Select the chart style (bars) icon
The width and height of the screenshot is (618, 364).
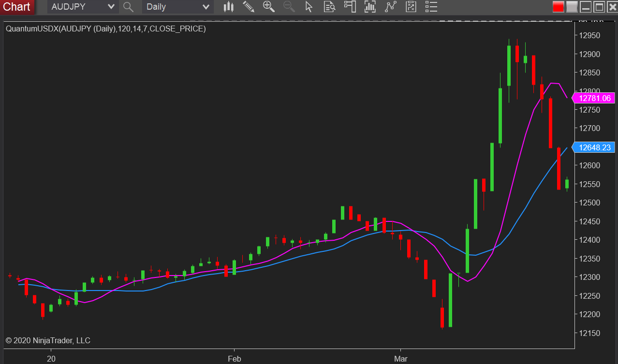[228, 7]
